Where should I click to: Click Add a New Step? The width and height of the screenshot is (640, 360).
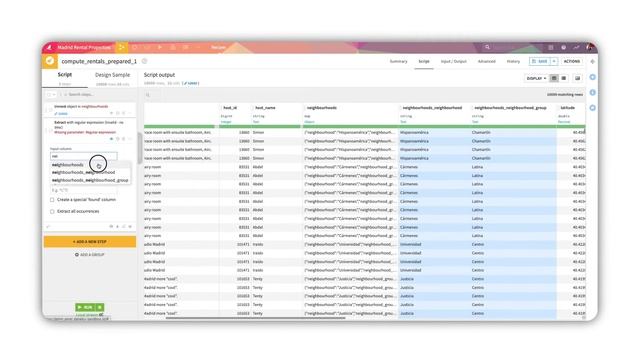[90, 242]
